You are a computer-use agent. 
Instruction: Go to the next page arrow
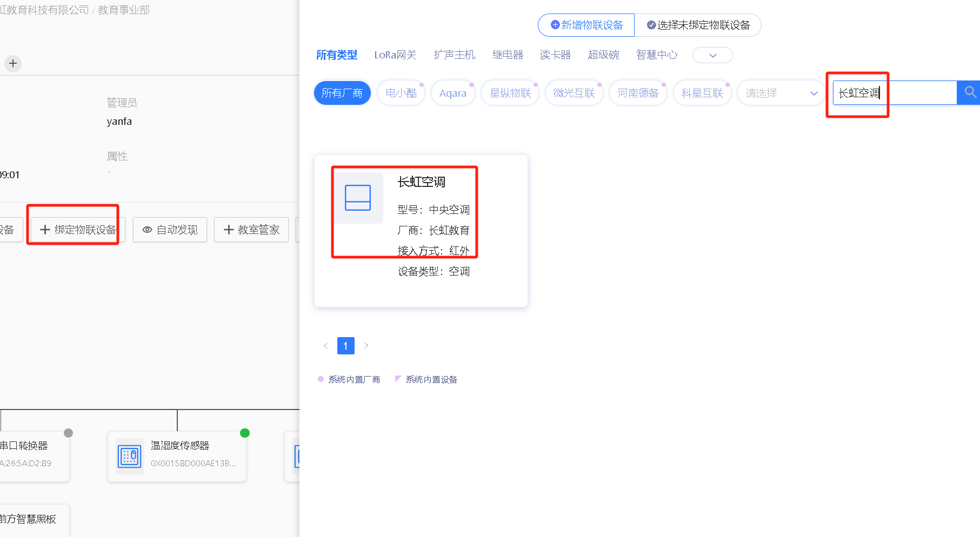click(366, 346)
